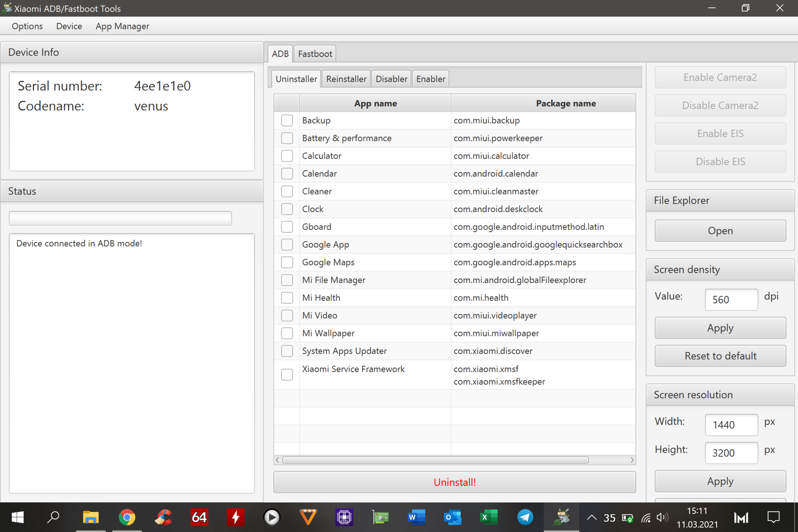Open purple CPU chip app in taskbar
Viewport: 798px width, 532px height.
(344, 517)
